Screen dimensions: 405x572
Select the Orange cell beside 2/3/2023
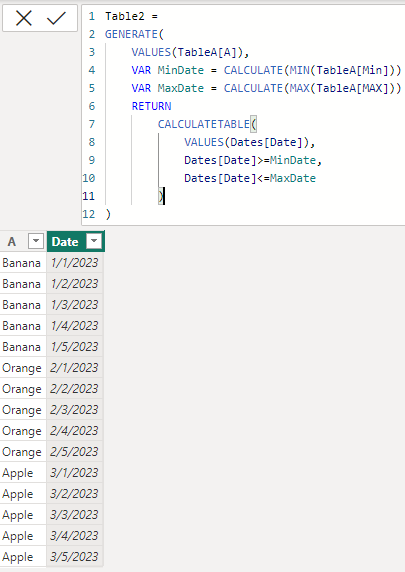(23, 410)
